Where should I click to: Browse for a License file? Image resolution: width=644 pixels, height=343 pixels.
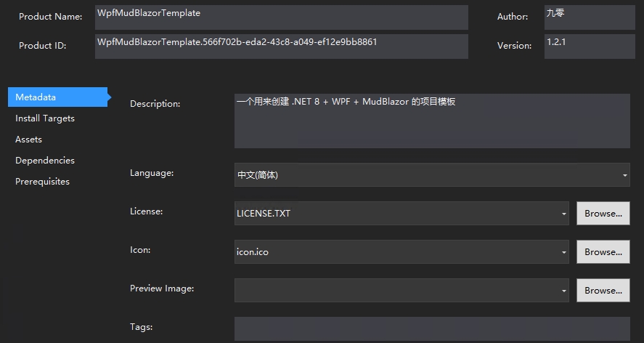[603, 214]
